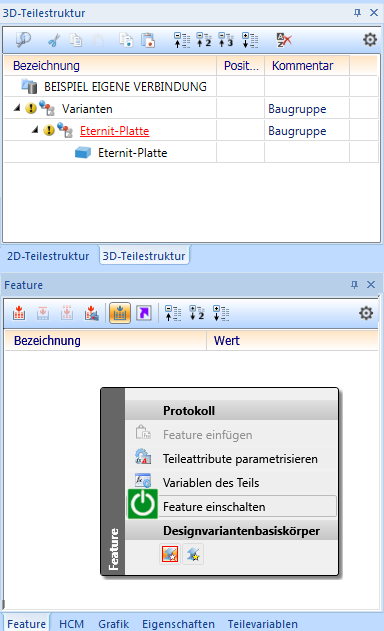This screenshot has width=384, height=631.
Task: Click expand-to-level-2 icon in 3D-Teilestruktur toolbar
Action: click(204, 40)
